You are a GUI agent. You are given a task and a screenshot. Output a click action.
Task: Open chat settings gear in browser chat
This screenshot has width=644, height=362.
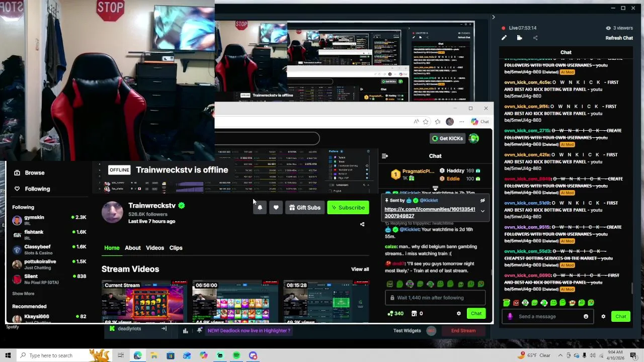[x=458, y=313]
